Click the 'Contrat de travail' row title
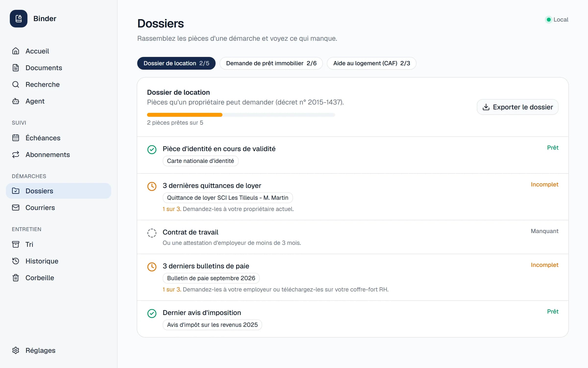 (190, 232)
